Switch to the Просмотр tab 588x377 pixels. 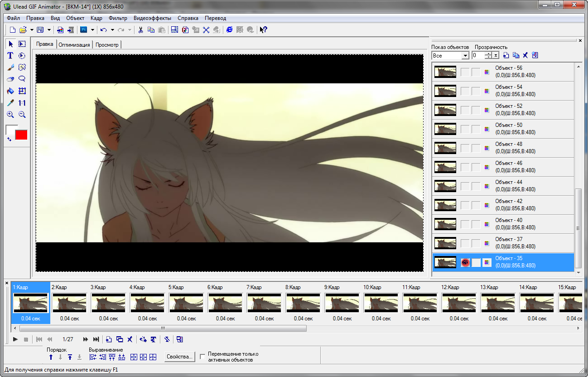107,45
